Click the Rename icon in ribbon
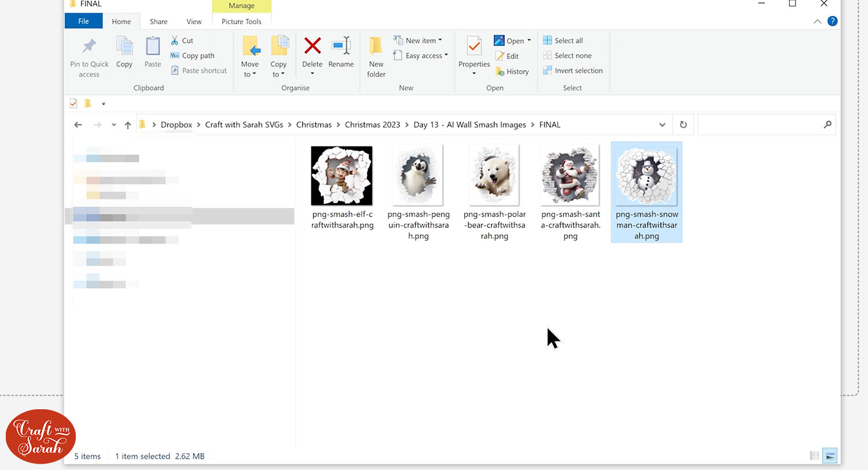This screenshot has height=470, width=868. point(341,46)
